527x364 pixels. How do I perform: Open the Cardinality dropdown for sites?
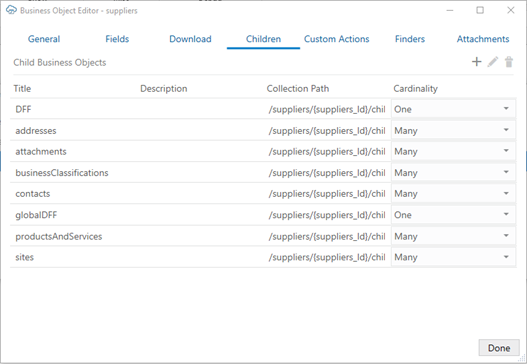tap(453, 257)
